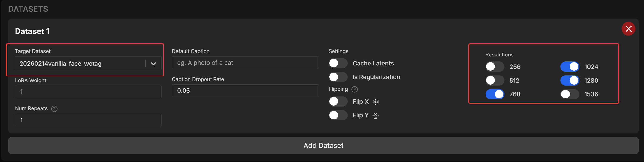
Task: Disable the 1024 resolution toggle
Action: coord(570,67)
